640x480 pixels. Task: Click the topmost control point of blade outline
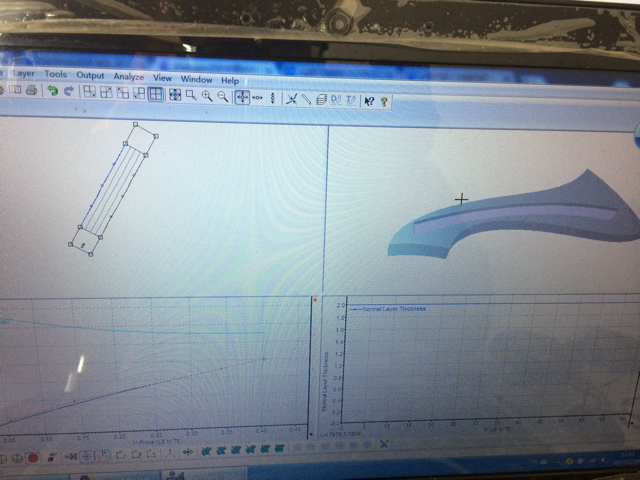(136, 124)
